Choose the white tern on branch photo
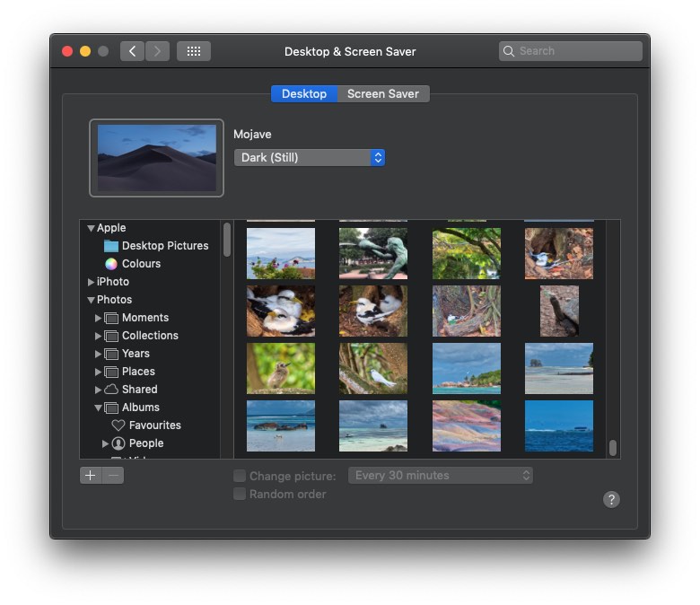 coord(373,368)
